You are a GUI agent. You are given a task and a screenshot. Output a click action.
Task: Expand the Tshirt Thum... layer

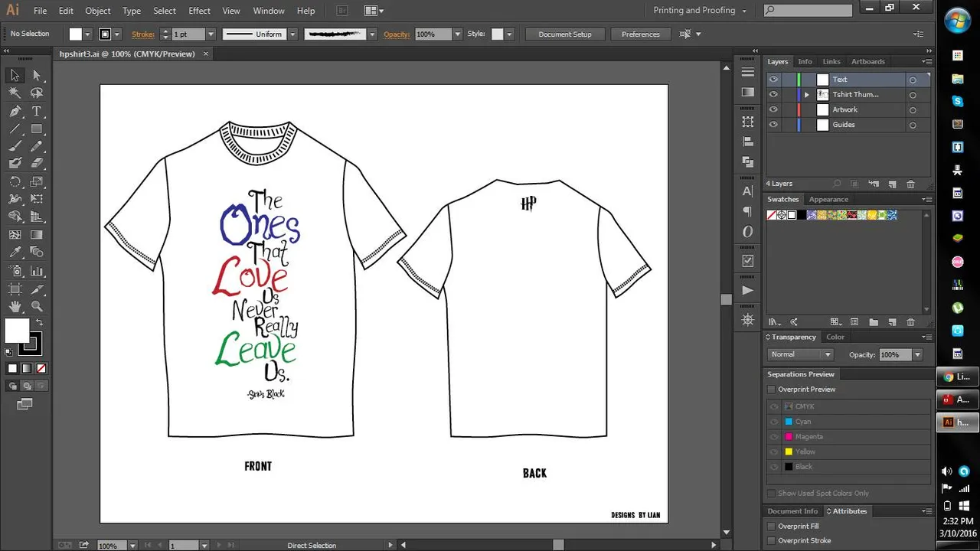point(806,95)
